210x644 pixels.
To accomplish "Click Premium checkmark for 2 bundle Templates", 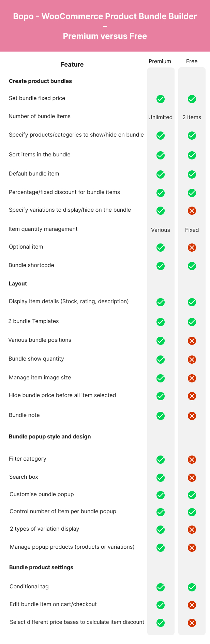I will [x=161, y=322].
